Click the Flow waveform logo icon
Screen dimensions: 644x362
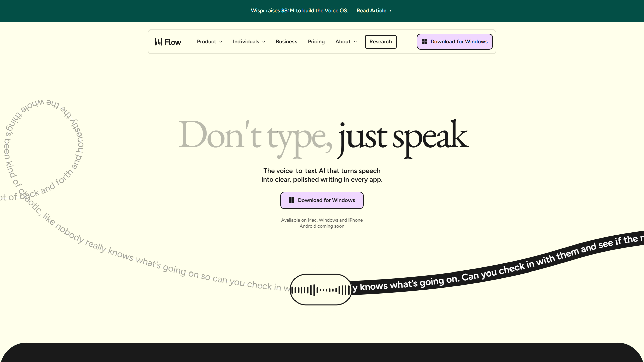tap(158, 42)
